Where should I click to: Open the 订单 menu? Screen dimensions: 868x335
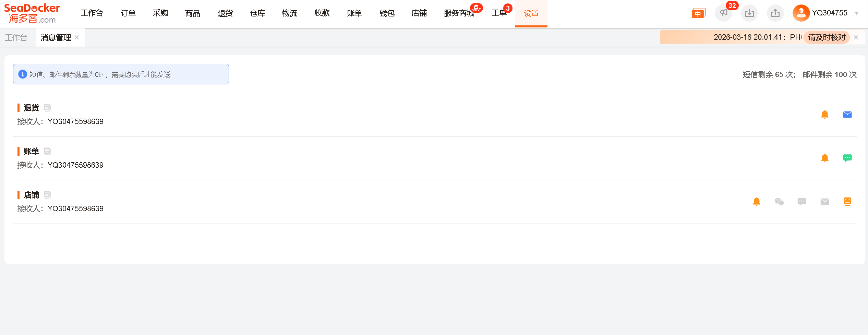[128, 13]
